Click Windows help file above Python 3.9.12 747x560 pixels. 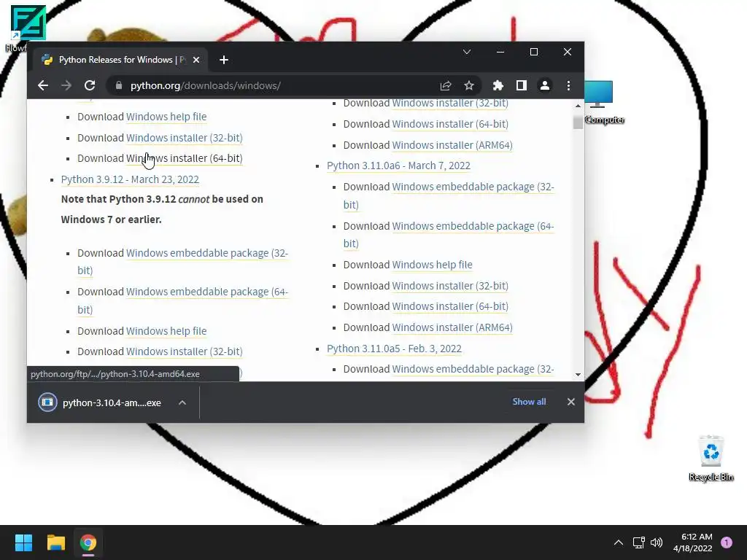166,117
